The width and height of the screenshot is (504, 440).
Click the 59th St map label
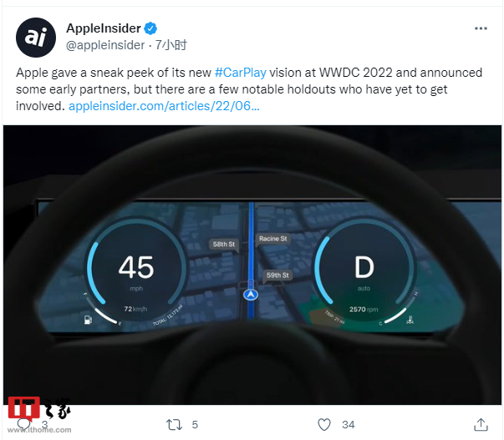(x=277, y=276)
